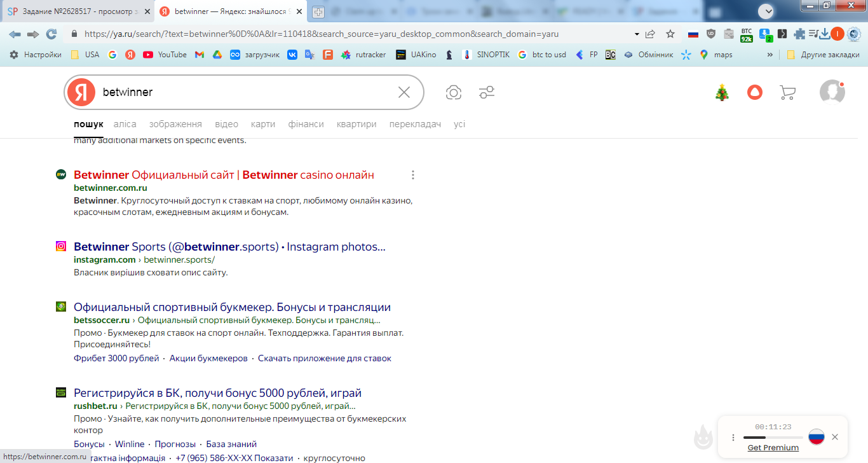Click the Get Premium link
This screenshot has width=868, height=463.
(x=773, y=448)
